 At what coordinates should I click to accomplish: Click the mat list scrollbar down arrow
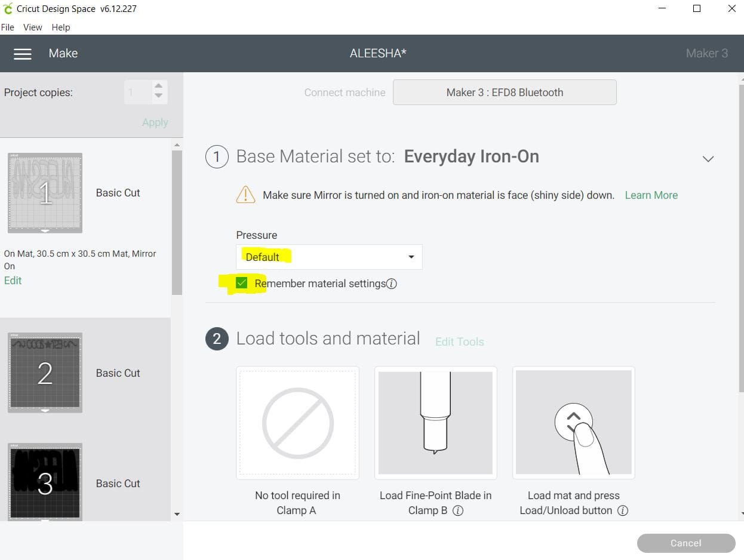tap(177, 514)
